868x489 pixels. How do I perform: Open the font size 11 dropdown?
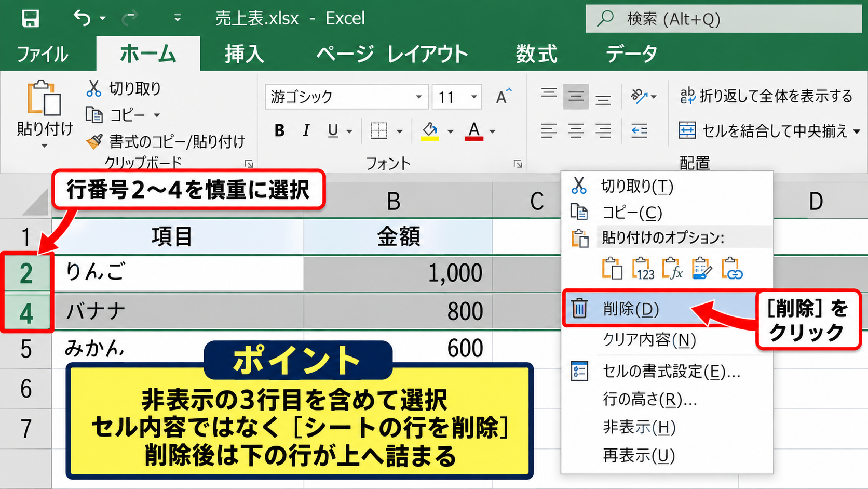coord(474,97)
